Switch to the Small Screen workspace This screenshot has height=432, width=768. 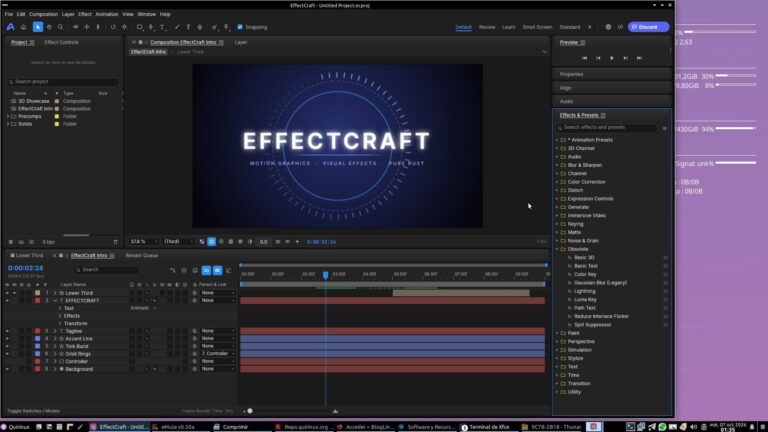(x=537, y=27)
